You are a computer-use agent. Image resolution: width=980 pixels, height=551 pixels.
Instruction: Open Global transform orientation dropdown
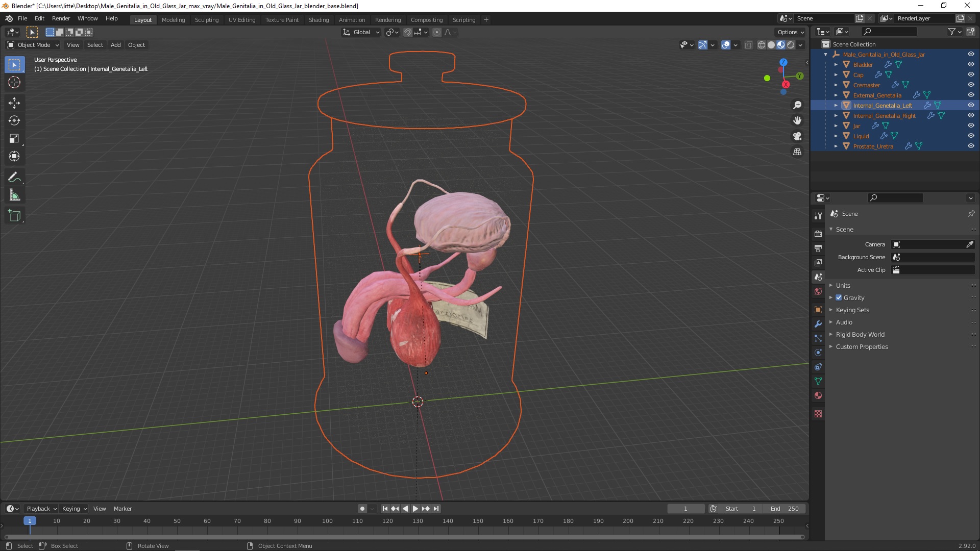point(361,32)
